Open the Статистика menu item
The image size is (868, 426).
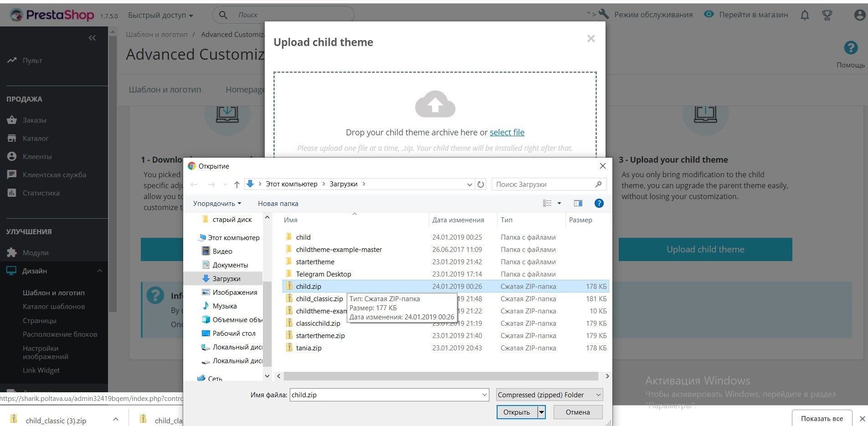tap(41, 193)
